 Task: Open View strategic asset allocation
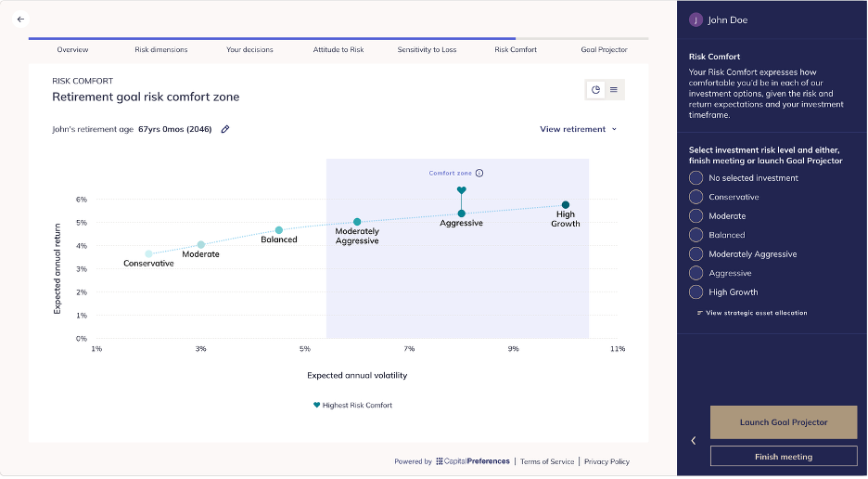click(752, 313)
